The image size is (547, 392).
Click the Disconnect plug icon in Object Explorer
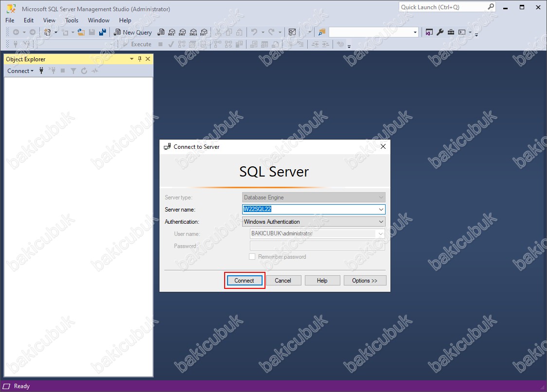click(x=52, y=71)
